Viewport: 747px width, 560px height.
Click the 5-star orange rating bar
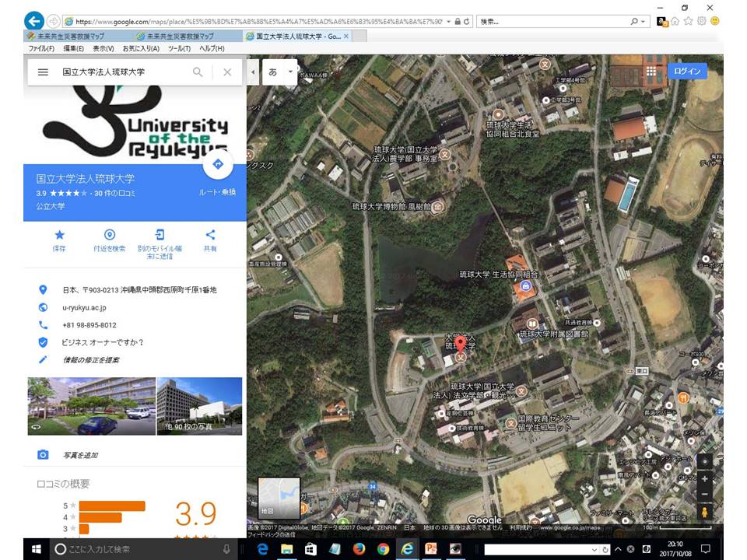coord(112,506)
